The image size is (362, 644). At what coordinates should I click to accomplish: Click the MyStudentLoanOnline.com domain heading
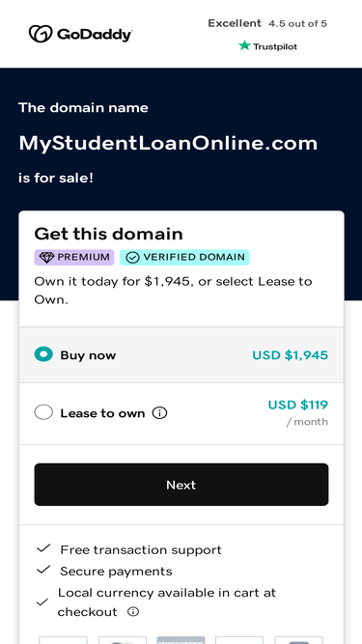tap(168, 143)
